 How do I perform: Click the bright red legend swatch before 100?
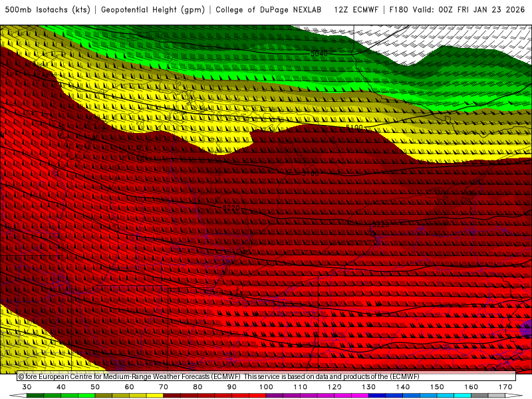257,396
